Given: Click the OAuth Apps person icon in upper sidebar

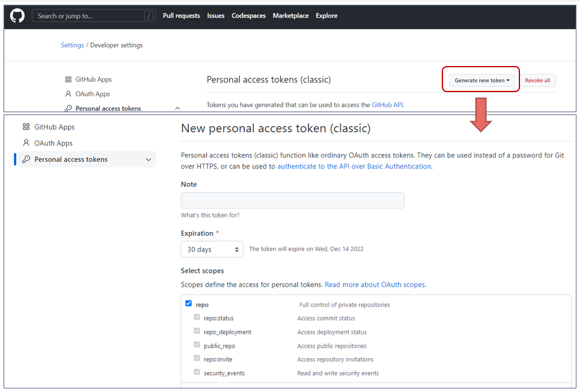Looking at the screenshot, I should tap(68, 94).
